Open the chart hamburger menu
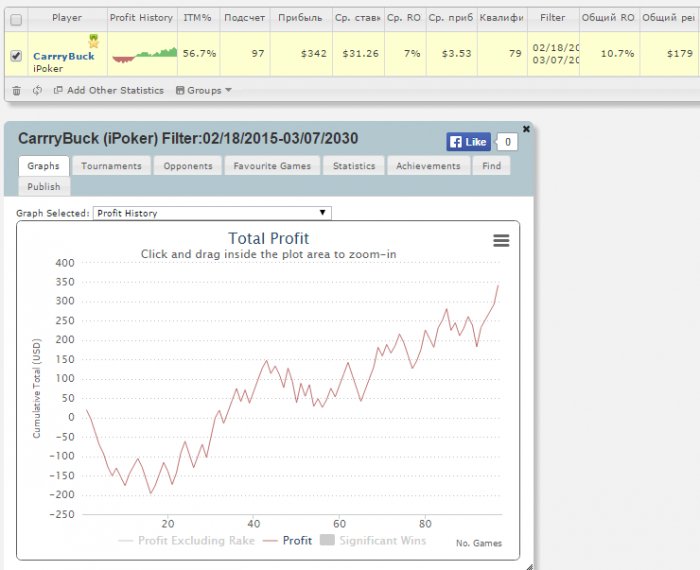Image resolution: width=700 pixels, height=570 pixels. tap(501, 240)
